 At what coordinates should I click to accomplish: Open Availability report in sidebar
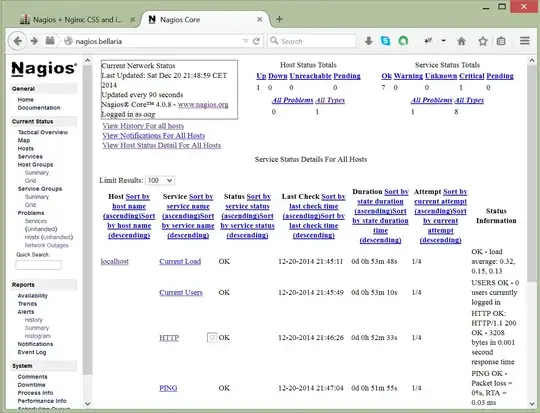point(32,296)
